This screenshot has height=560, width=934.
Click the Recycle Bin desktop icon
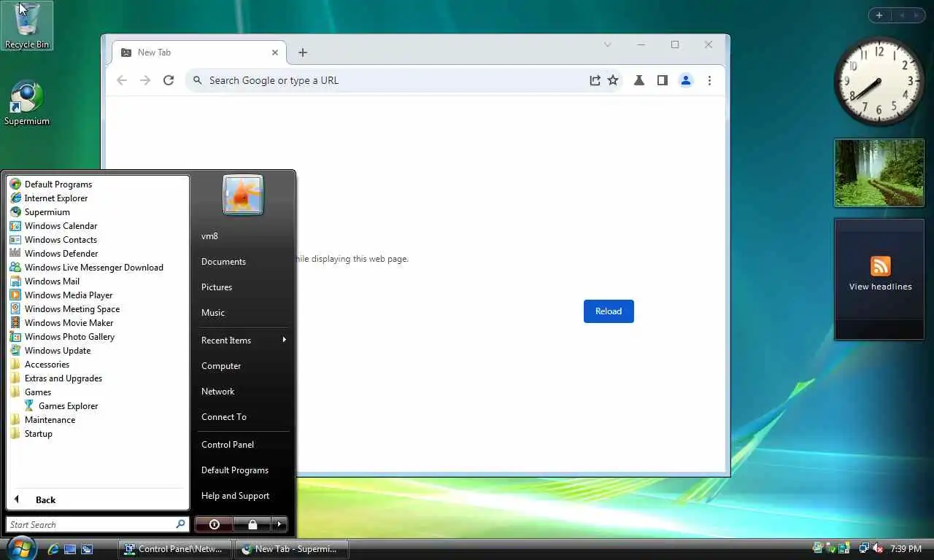pos(26,26)
